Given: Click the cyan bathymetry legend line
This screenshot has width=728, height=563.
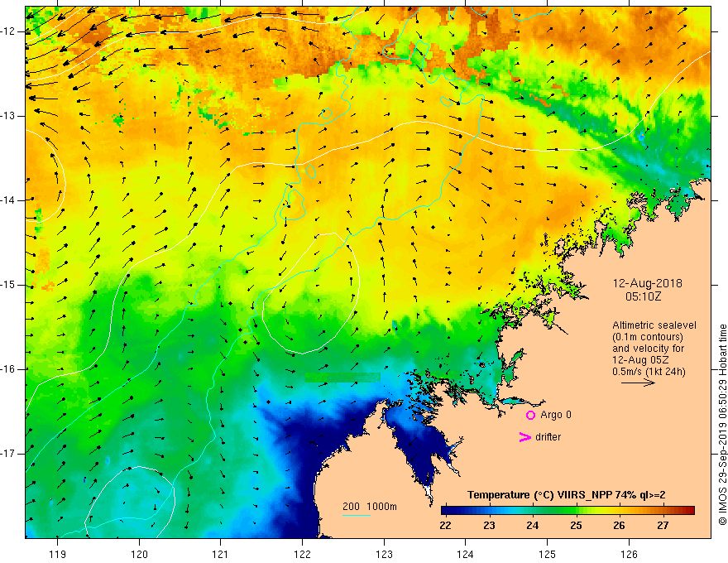Looking at the screenshot, I should pos(356,515).
